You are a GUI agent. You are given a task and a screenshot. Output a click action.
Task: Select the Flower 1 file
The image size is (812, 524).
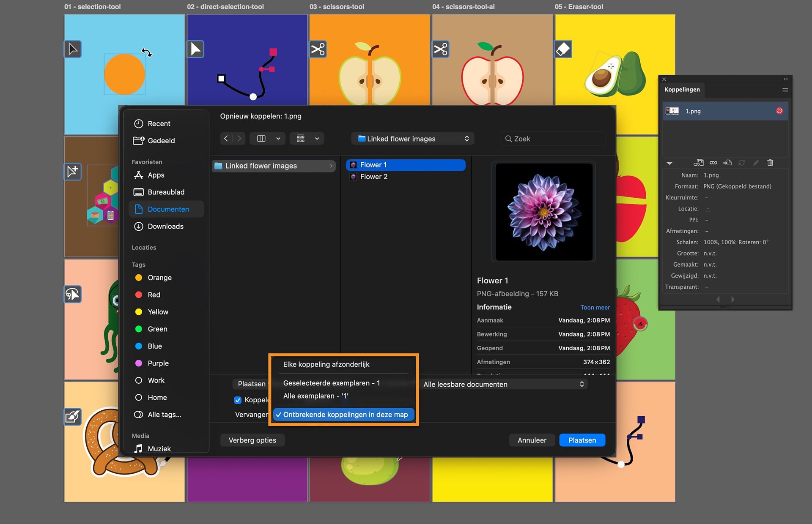click(406, 165)
